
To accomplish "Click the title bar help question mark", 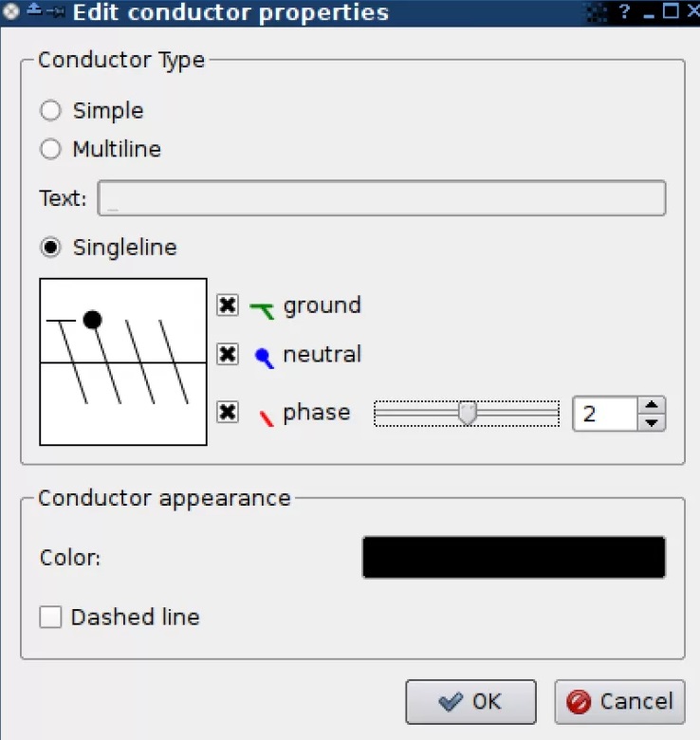I will [x=624, y=12].
